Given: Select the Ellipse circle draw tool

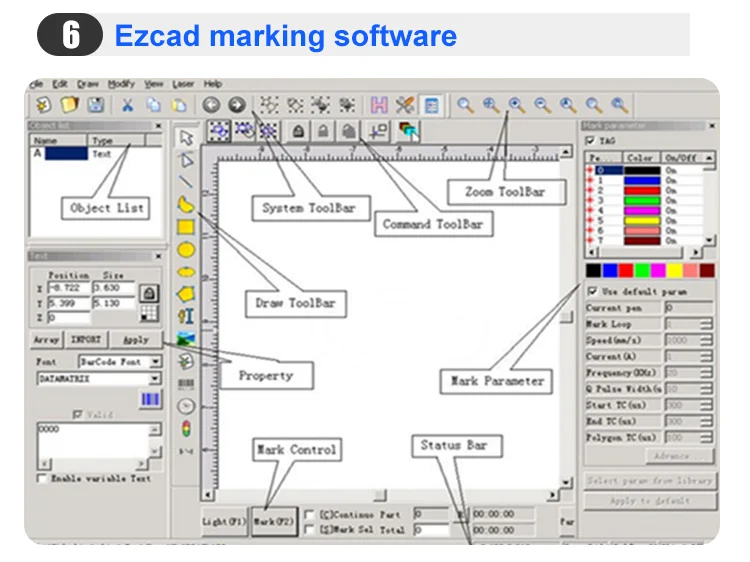Looking at the screenshot, I should pos(186,249).
